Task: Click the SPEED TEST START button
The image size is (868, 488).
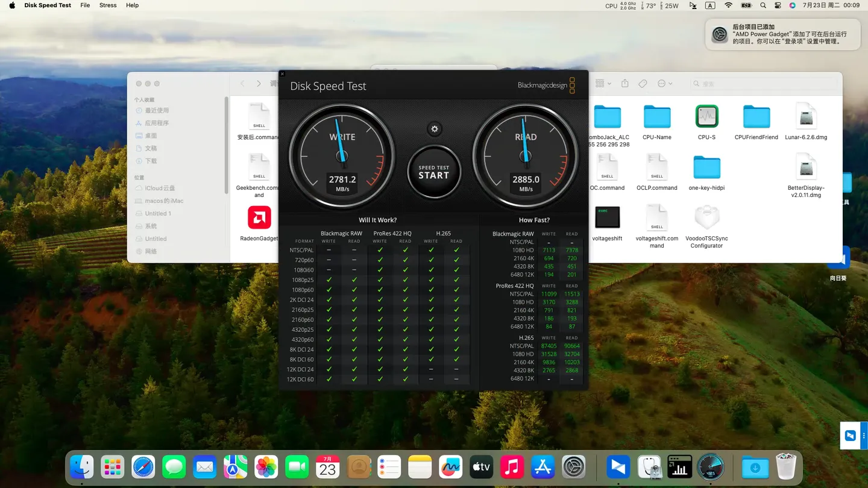Action: pos(434,173)
